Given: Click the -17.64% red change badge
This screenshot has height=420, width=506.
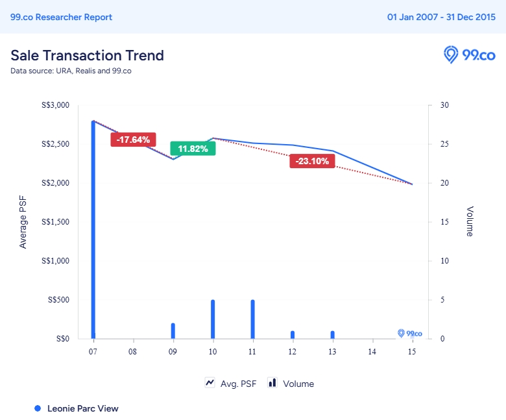Looking at the screenshot, I should (133, 140).
